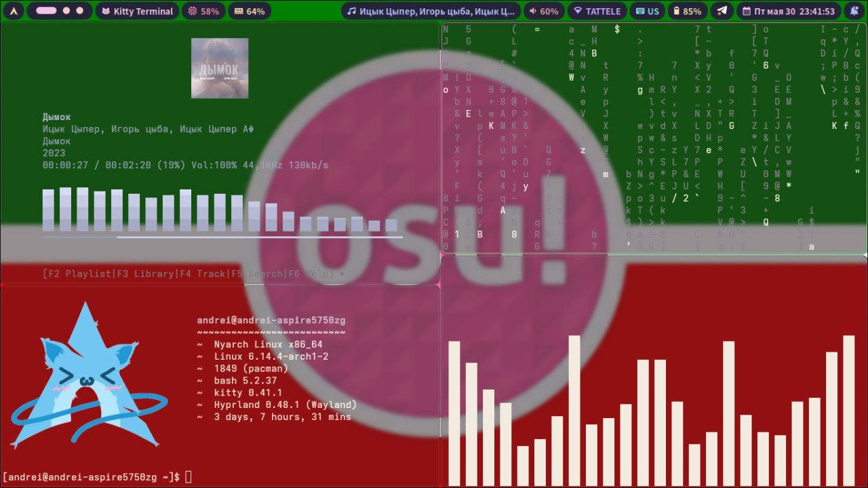Click the arrow after F6 Help
The height and width of the screenshot is (488, 868).
(x=342, y=274)
